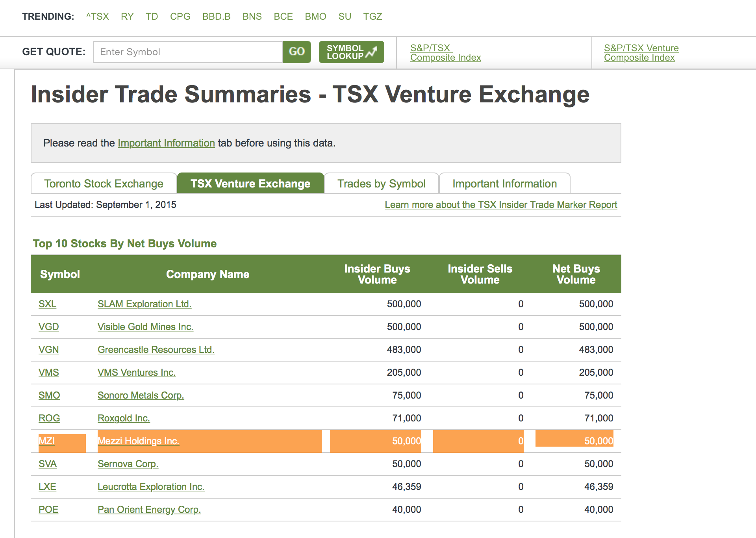Screen dimensions: 756x538
Task: Click highlighted Mezzi Holdings Inc. link
Action: 138,441
